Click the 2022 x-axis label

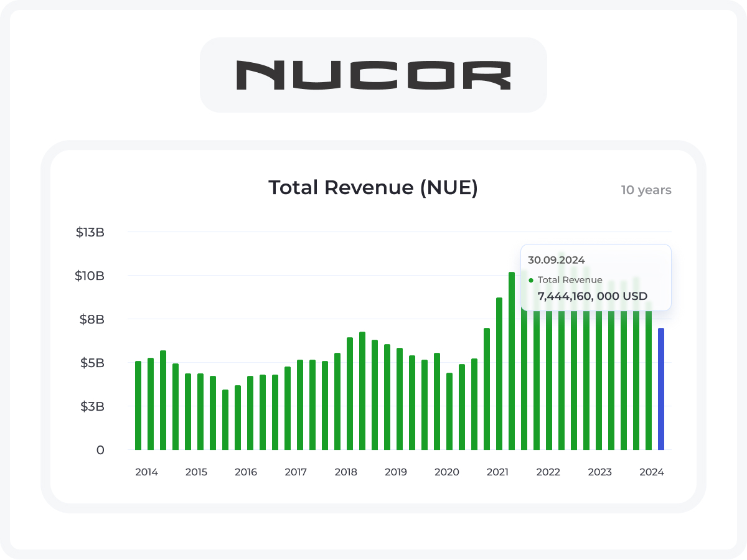548,472
